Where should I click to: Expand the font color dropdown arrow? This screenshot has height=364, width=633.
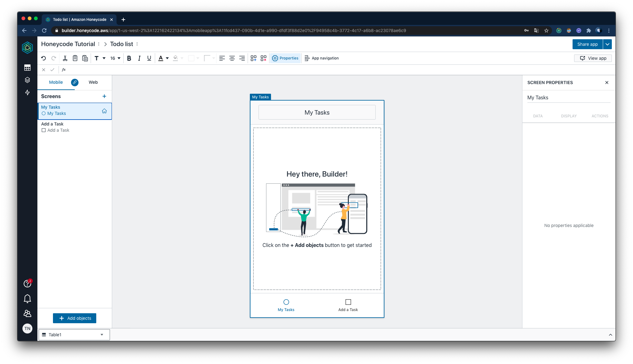167,58
